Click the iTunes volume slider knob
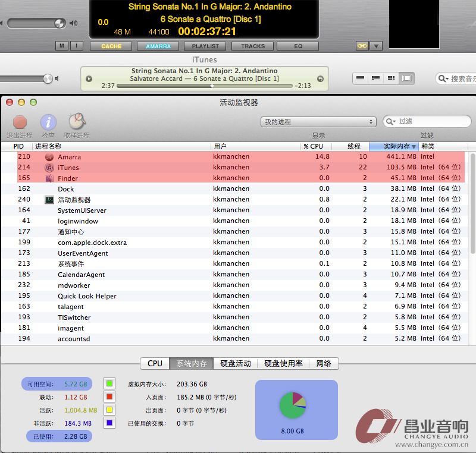This screenshot has height=453, width=476. point(48,79)
